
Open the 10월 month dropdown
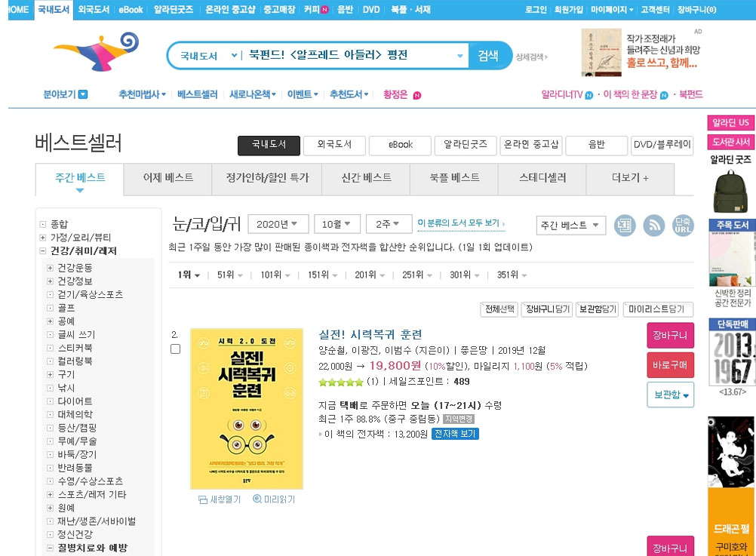(x=336, y=224)
